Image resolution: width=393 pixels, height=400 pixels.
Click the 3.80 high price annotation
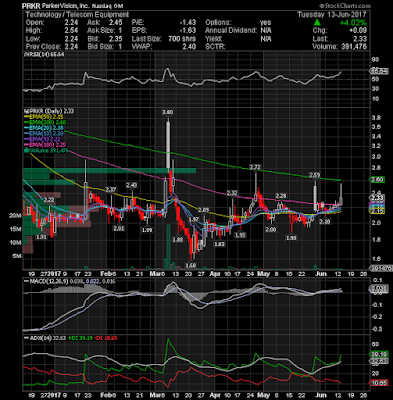tap(167, 112)
